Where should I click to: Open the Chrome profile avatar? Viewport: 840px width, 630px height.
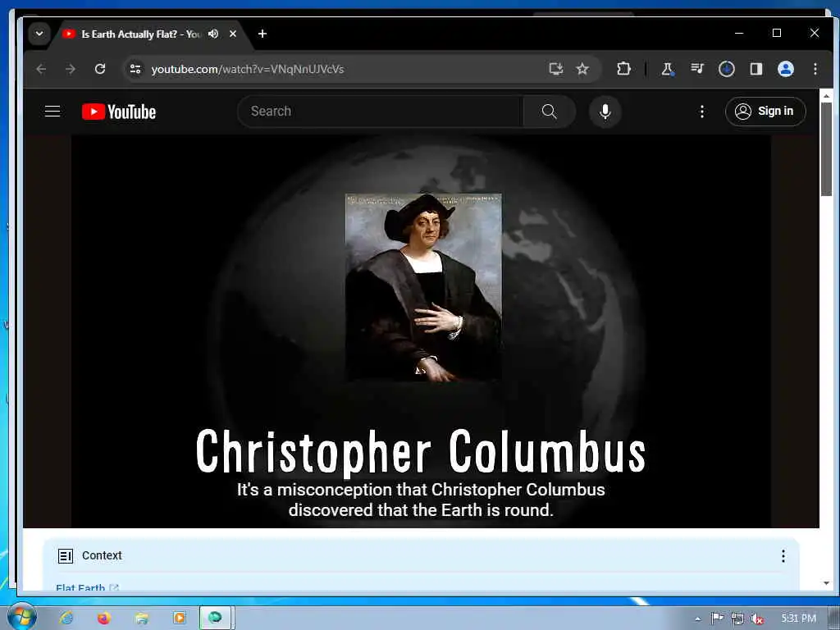[x=786, y=69]
